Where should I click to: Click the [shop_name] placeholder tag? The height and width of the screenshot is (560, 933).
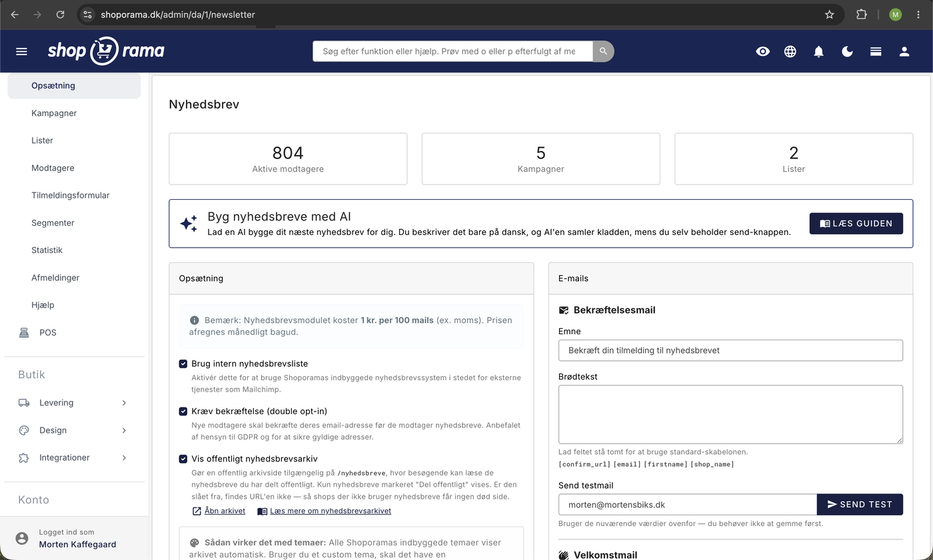click(x=712, y=464)
